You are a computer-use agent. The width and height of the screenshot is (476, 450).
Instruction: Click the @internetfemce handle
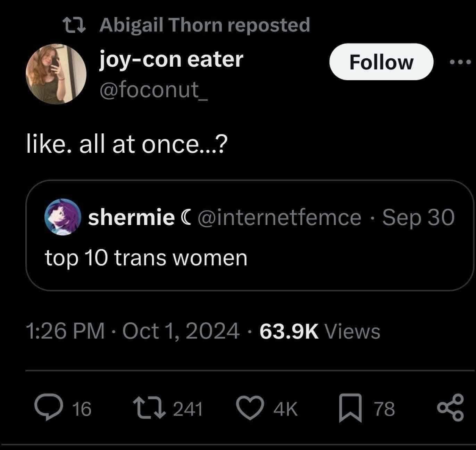(279, 218)
